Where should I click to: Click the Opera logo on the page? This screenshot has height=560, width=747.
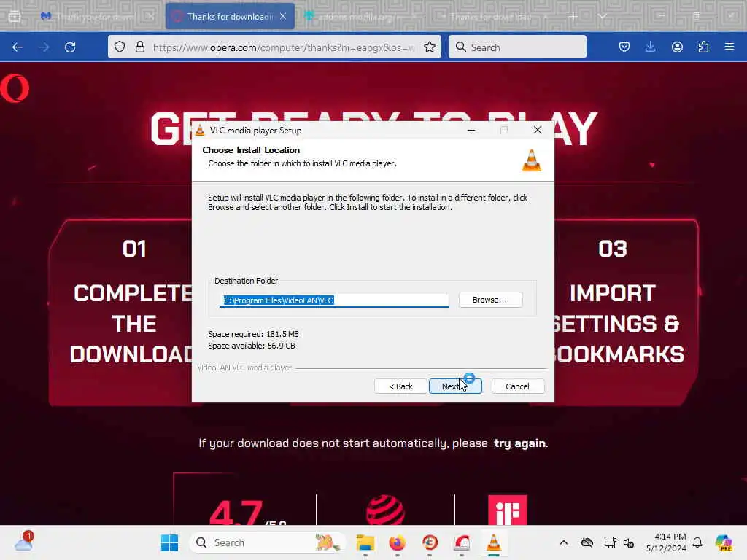[15, 88]
